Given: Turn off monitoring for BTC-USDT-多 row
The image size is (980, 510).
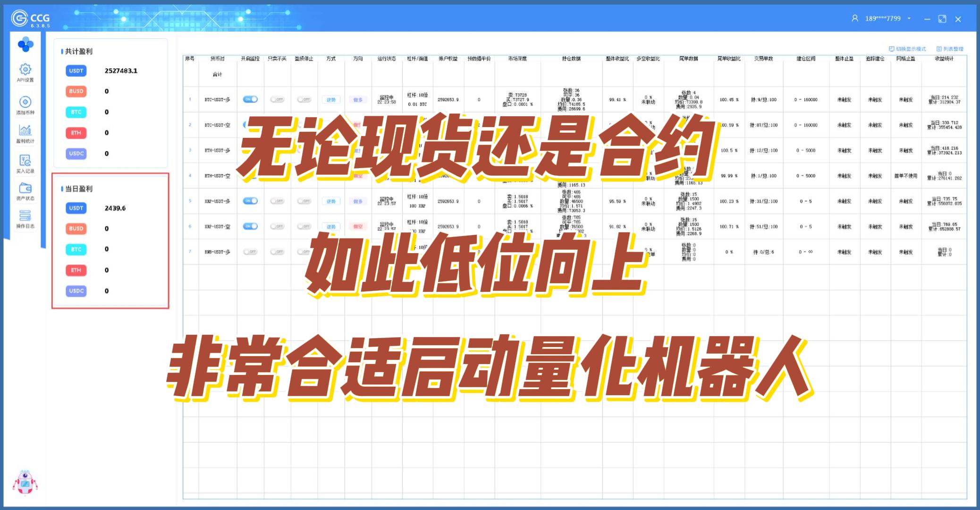Looking at the screenshot, I should click(x=250, y=99).
